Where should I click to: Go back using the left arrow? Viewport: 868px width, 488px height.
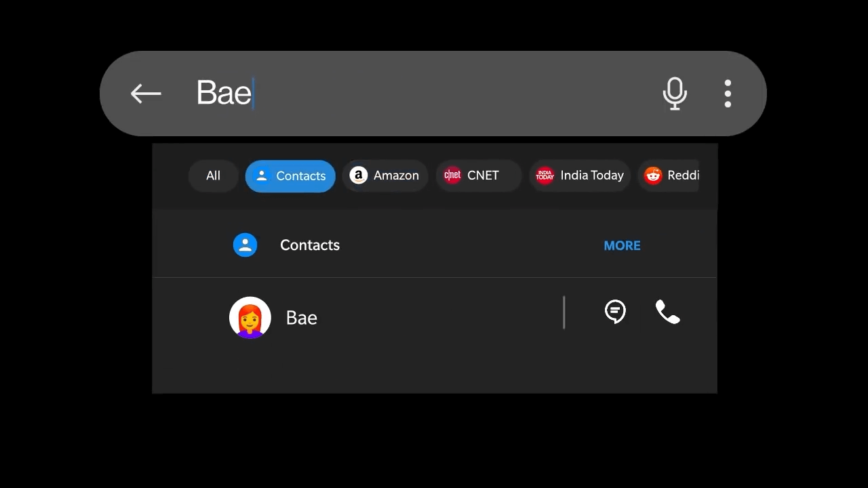click(x=146, y=94)
